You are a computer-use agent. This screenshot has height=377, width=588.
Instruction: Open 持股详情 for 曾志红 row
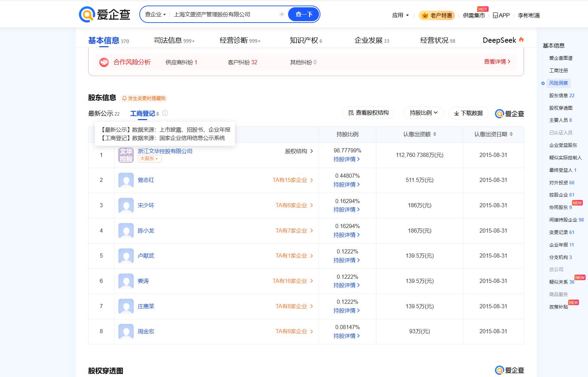(346, 185)
